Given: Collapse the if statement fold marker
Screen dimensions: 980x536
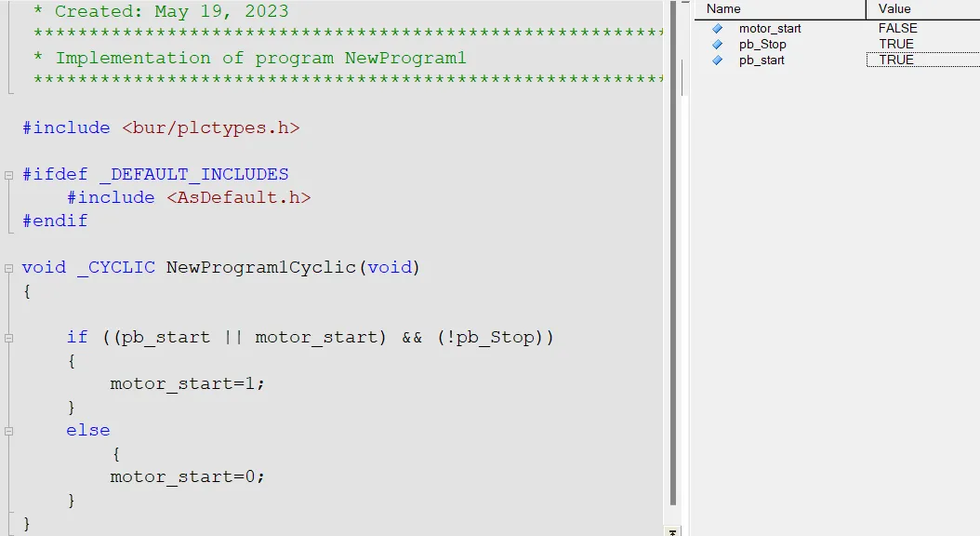Looking at the screenshot, I should pos(8,338).
